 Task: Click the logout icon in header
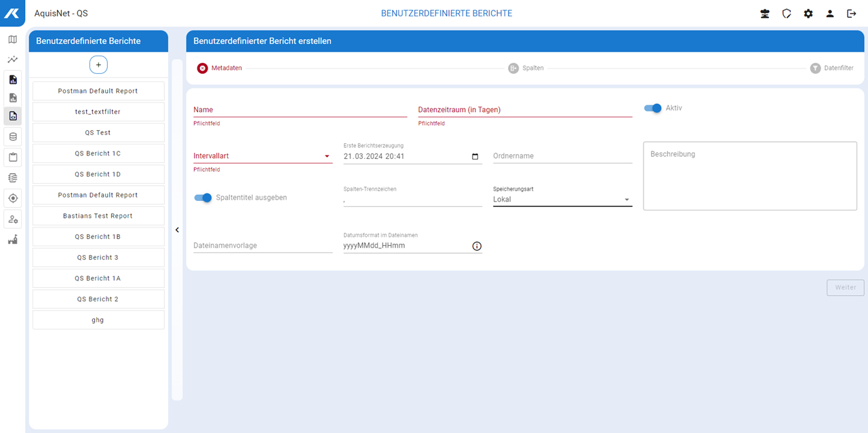pyautogui.click(x=852, y=14)
